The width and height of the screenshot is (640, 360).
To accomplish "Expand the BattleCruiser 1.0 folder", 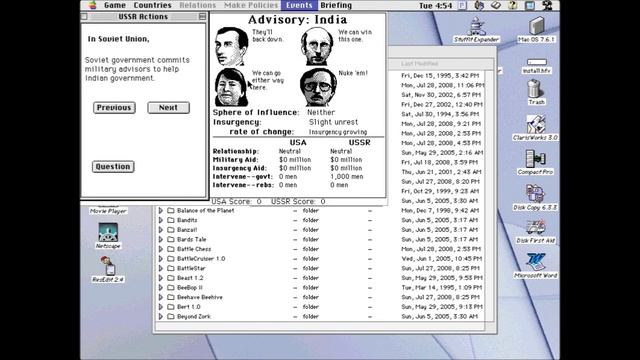I will click(x=160, y=259).
